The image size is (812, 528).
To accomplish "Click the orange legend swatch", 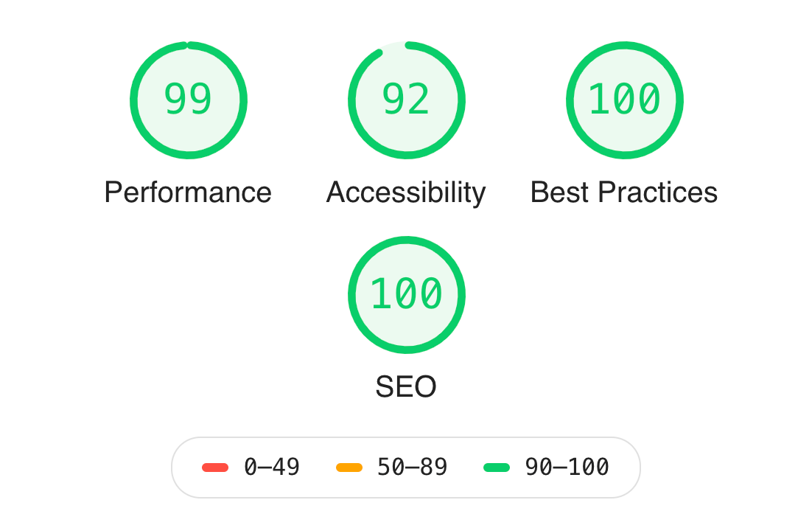I will pyautogui.click(x=349, y=468).
